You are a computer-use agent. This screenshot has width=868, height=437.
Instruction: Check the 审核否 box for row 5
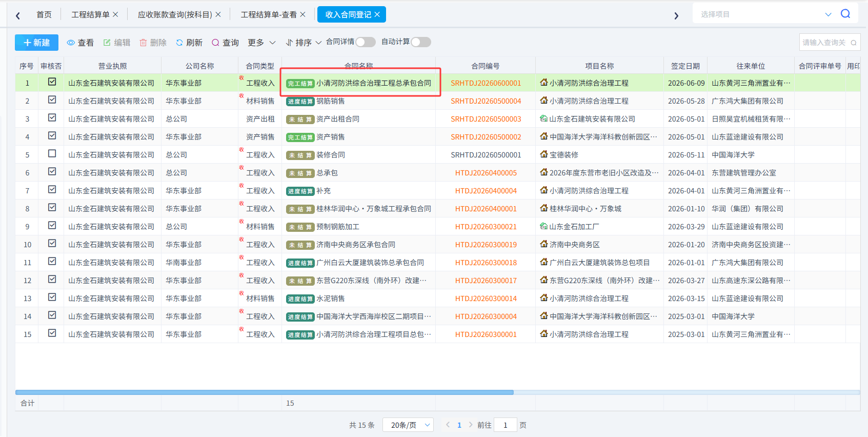[x=52, y=153]
